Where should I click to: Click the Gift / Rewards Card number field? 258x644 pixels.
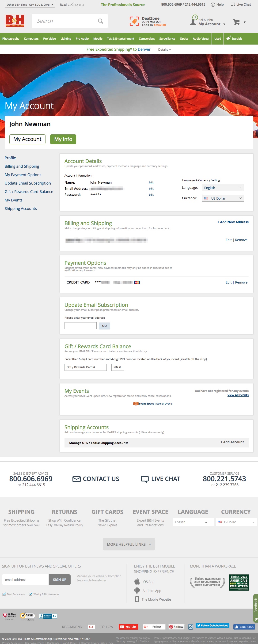click(86, 367)
